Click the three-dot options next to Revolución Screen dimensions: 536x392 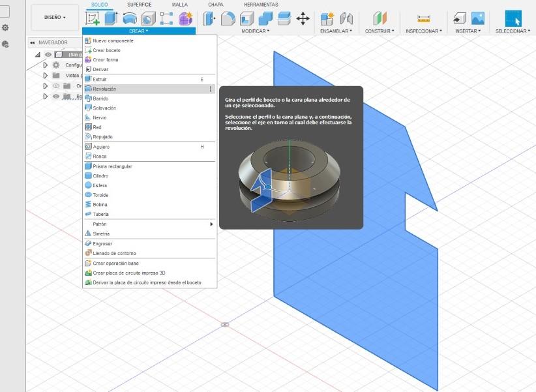tap(210, 89)
